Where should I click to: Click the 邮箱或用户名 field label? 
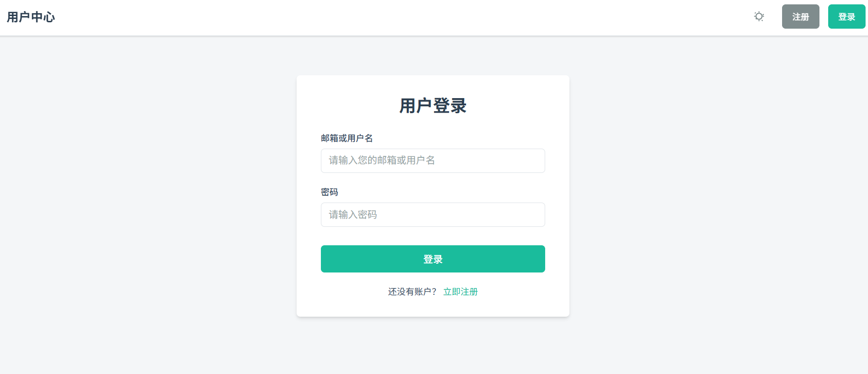click(347, 138)
